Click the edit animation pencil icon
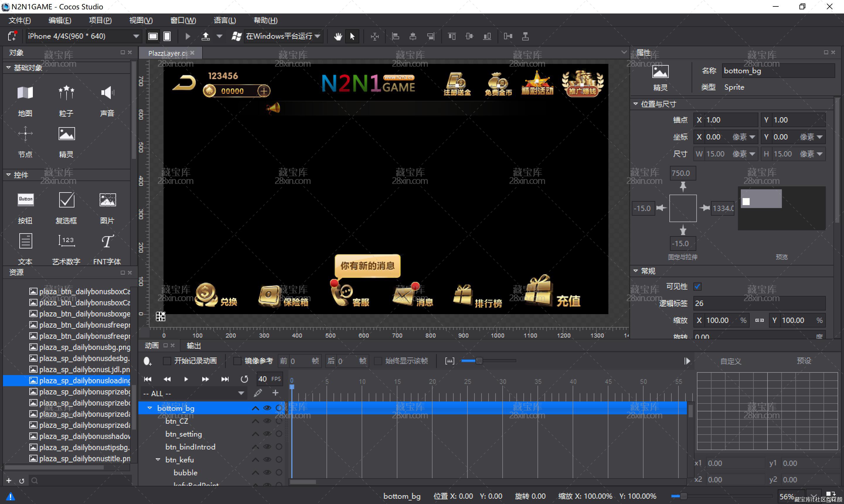The width and height of the screenshot is (844, 504). (258, 393)
